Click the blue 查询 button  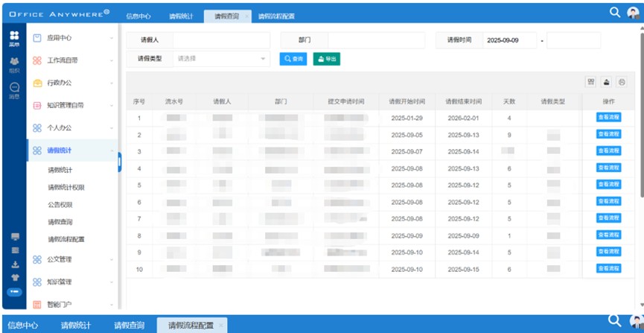293,58
